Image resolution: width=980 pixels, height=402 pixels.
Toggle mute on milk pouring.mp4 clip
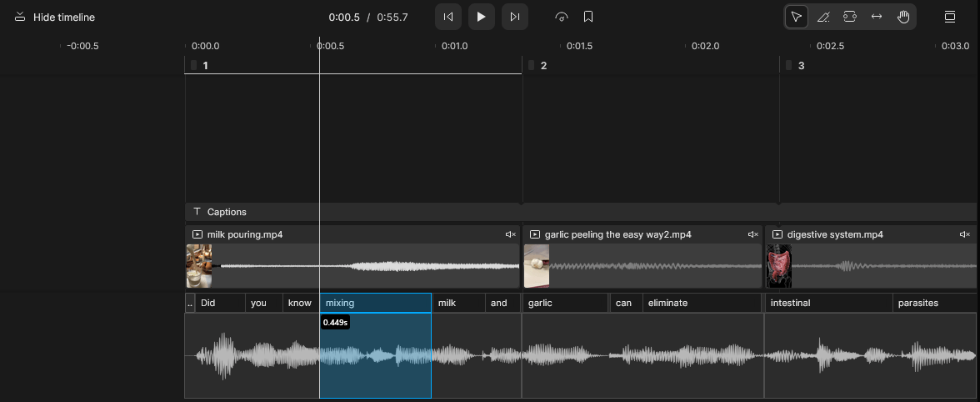click(x=511, y=235)
